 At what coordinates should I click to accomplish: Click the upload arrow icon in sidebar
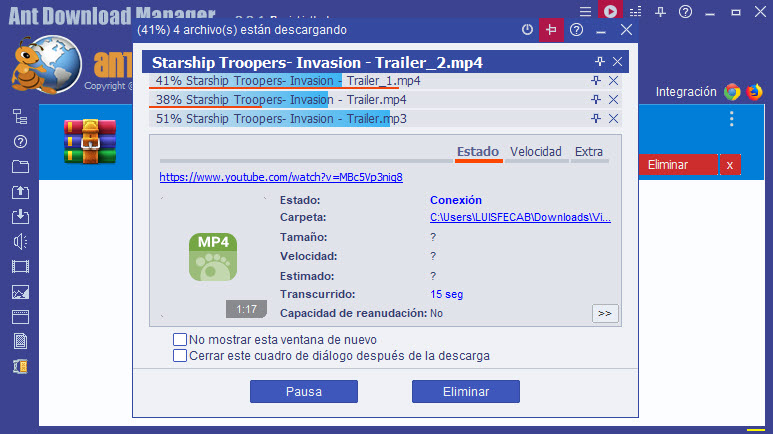(x=20, y=192)
